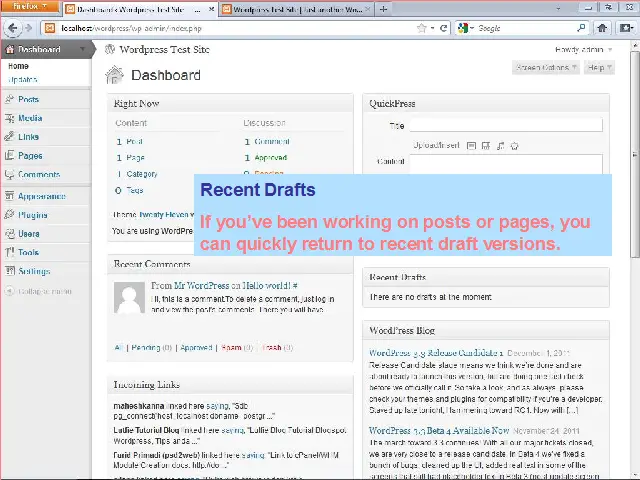Click the Wordpress Test Site title link
Viewport: 640px width, 480px height.
tap(164, 49)
